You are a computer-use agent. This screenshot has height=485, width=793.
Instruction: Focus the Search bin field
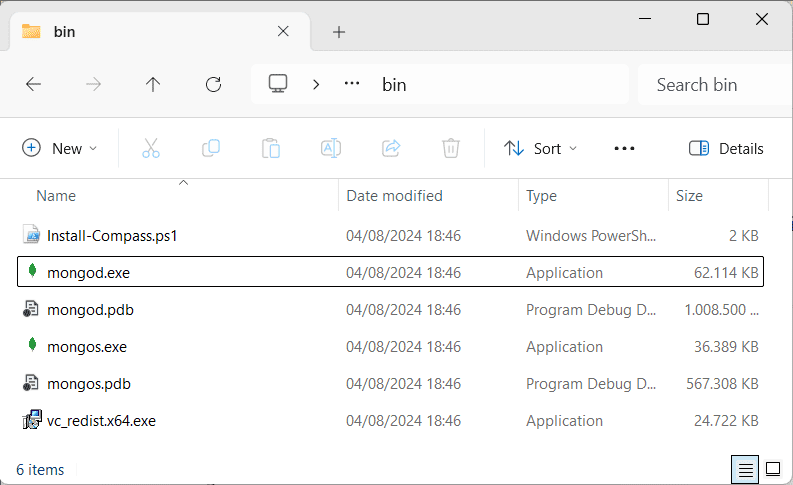coord(715,84)
